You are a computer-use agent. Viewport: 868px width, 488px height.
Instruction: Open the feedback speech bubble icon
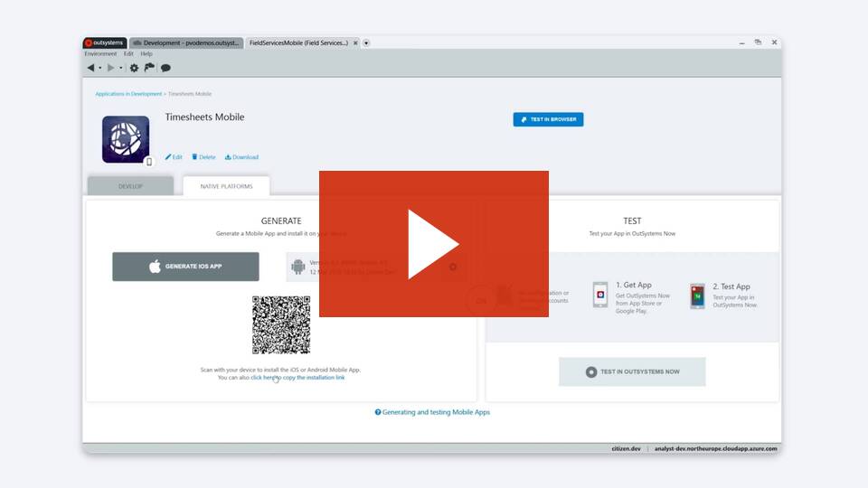[165, 68]
